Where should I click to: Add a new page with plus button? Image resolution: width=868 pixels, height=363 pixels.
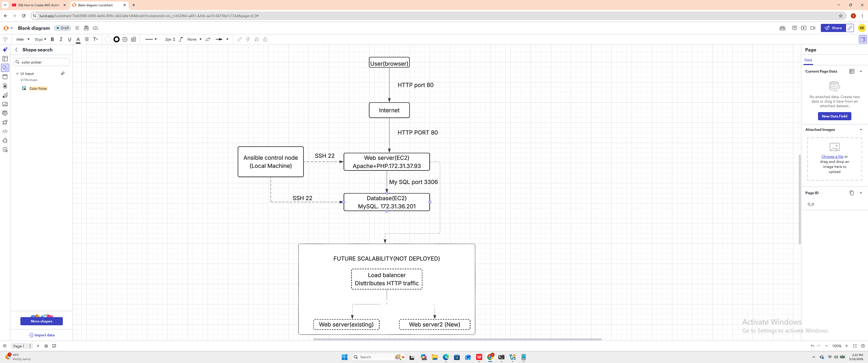pyautogui.click(x=38, y=346)
